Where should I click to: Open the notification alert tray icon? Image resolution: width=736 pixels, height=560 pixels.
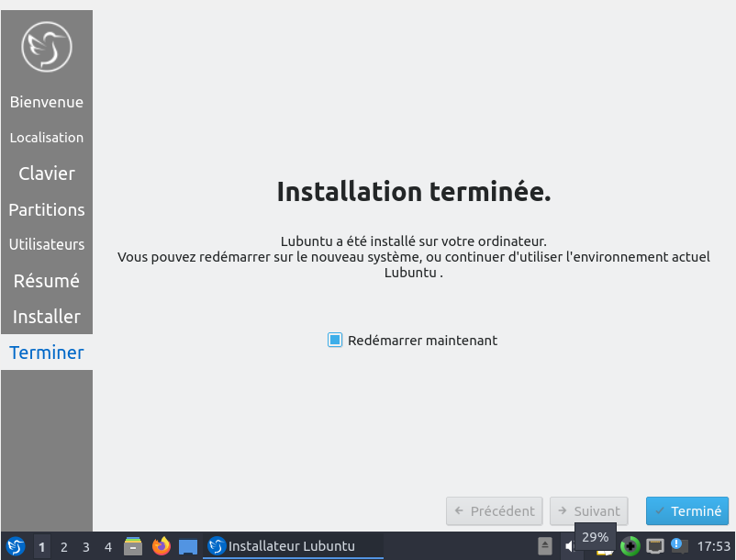(x=679, y=546)
